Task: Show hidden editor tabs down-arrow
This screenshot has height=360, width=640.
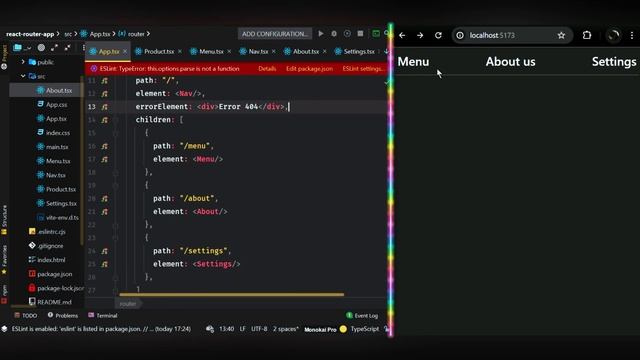Action: (386, 51)
